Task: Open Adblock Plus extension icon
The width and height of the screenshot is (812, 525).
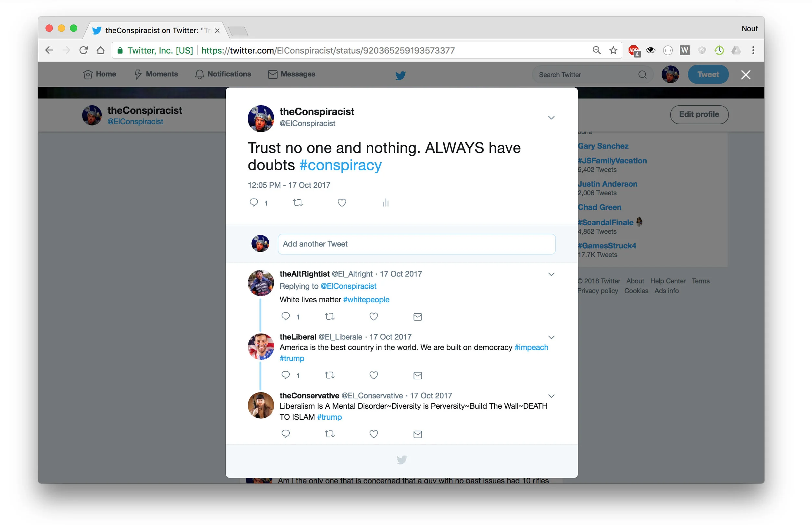Action: [x=634, y=50]
